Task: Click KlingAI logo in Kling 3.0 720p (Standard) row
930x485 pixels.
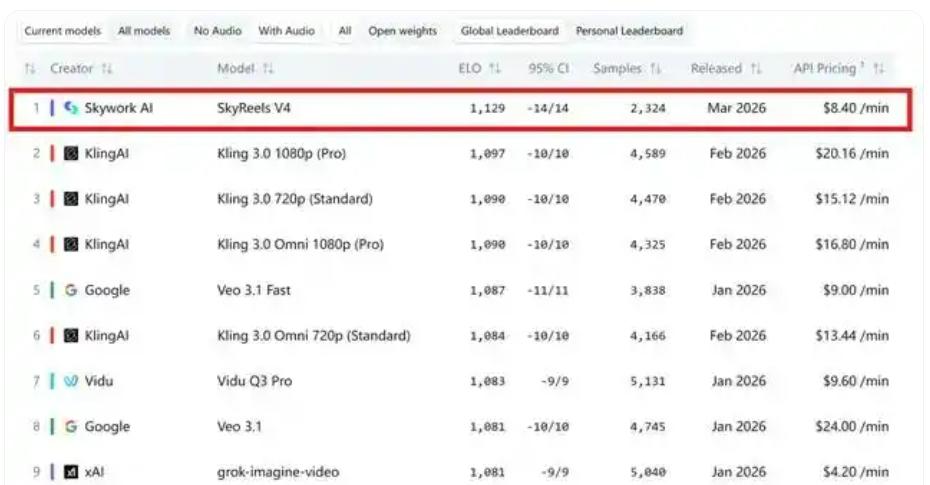Action: click(x=71, y=199)
